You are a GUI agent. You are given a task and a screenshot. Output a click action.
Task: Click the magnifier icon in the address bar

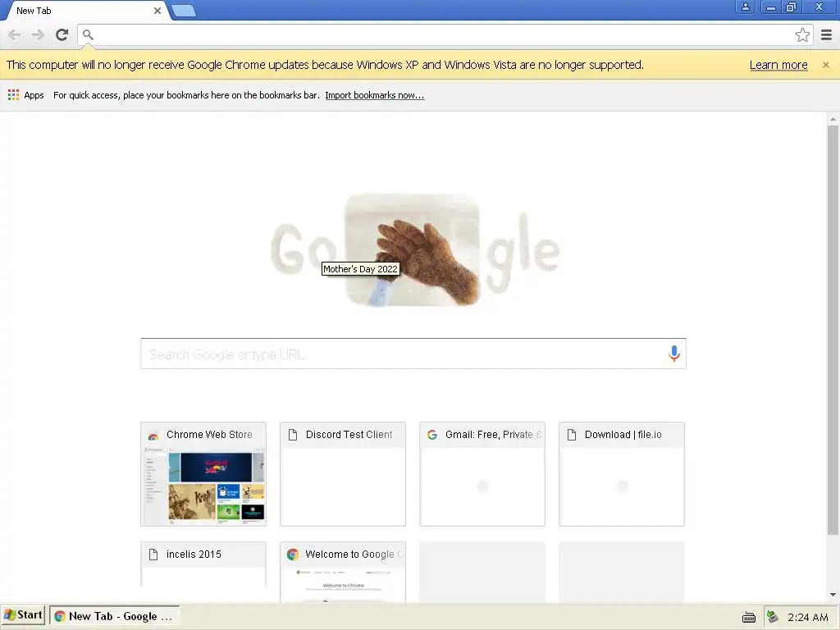point(88,34)
